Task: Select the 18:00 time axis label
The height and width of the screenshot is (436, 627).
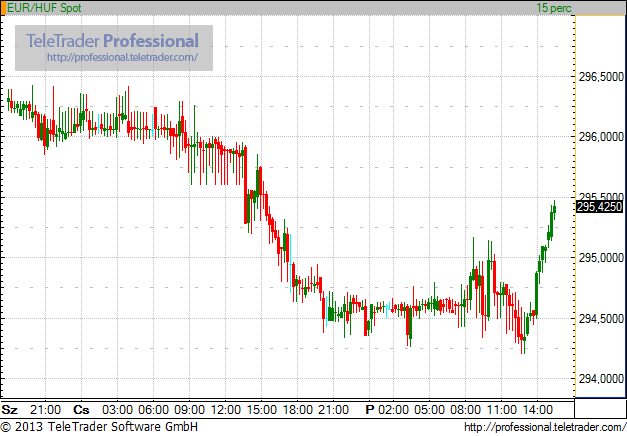Action: [298, 410]
